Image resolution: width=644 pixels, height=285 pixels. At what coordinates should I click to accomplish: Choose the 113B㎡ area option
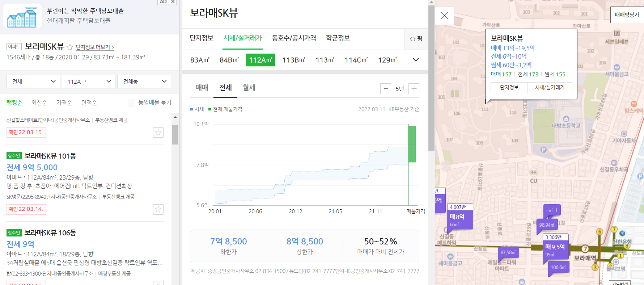(294, 60)
